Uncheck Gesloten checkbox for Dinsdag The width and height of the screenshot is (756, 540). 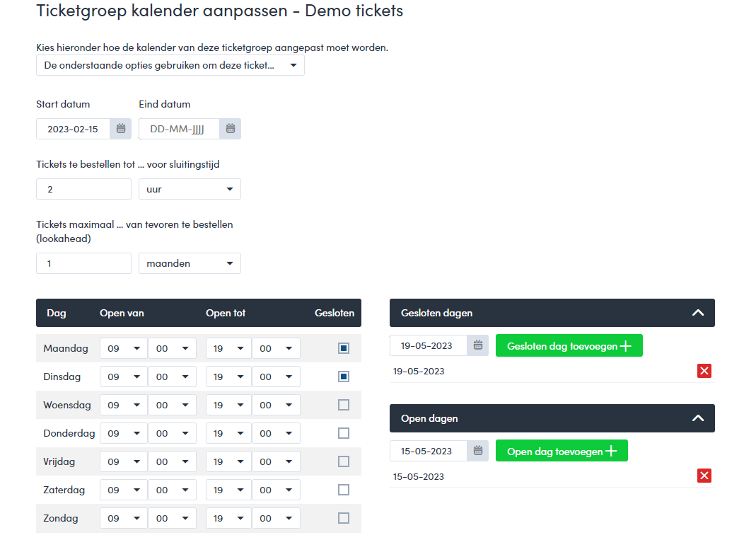344,377
